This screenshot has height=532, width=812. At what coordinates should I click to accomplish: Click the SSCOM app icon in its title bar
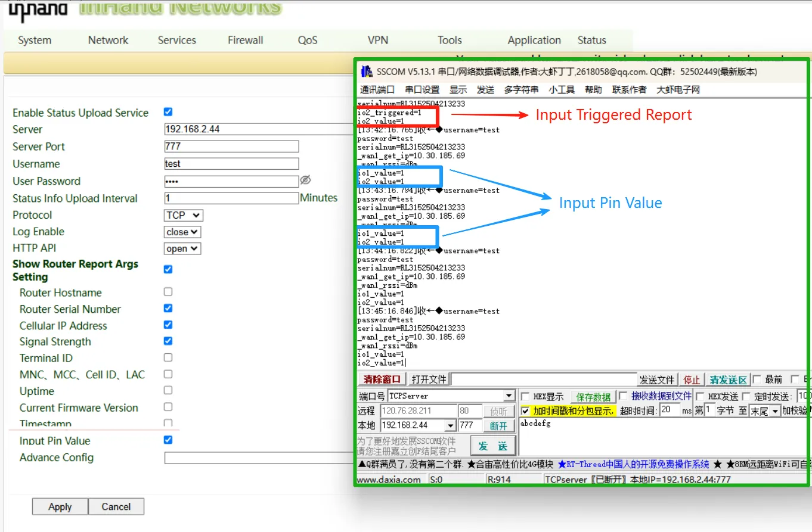(x=366, y=72)
